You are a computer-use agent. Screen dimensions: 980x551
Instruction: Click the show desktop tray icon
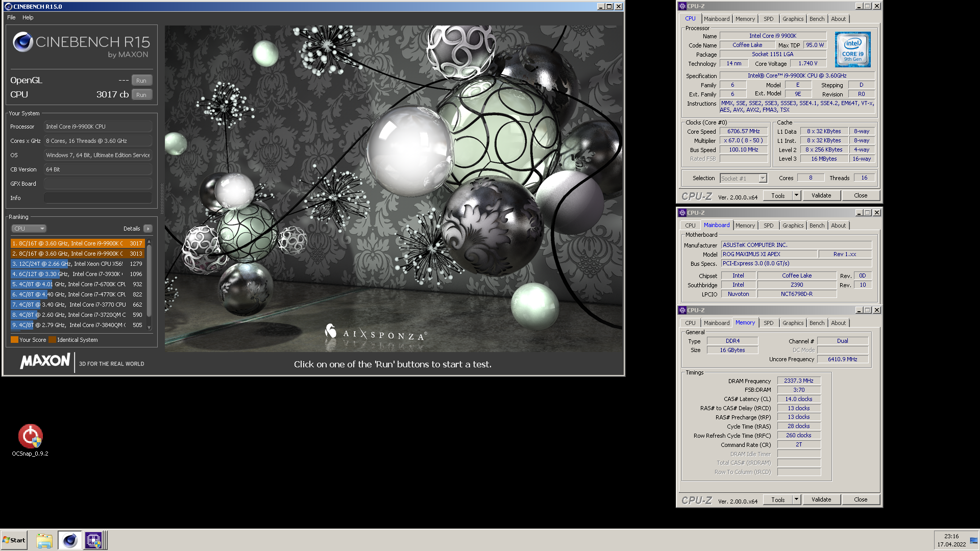pyautogui.click(x=973, y=540)
